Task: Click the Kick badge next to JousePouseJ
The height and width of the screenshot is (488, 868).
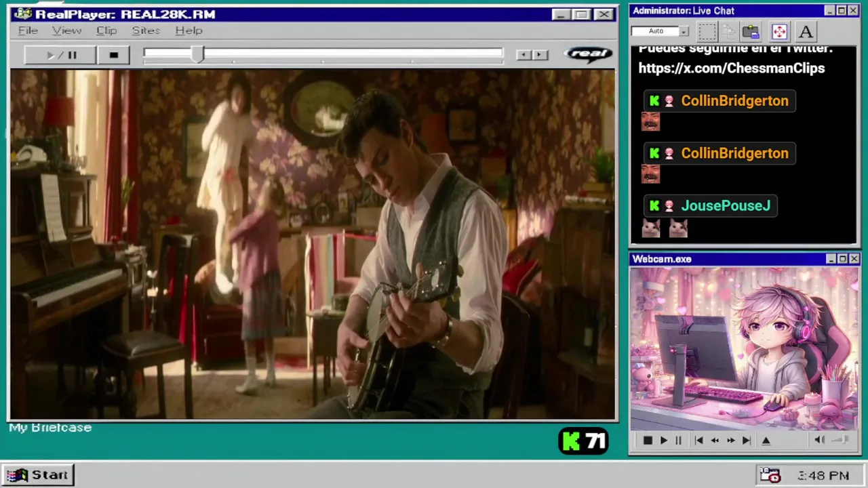Action: coord(654,206)
